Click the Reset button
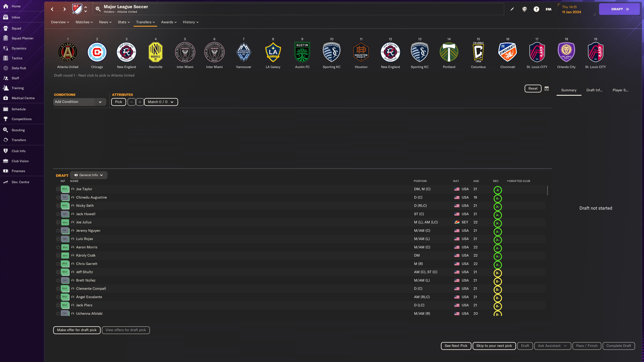 click(533, 88)
